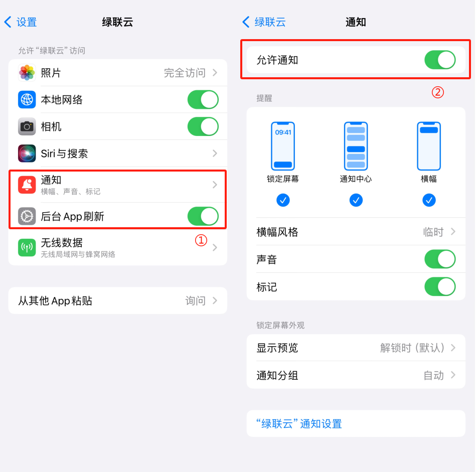
Task: Tap the red notification bell icon
Action: 27,185
